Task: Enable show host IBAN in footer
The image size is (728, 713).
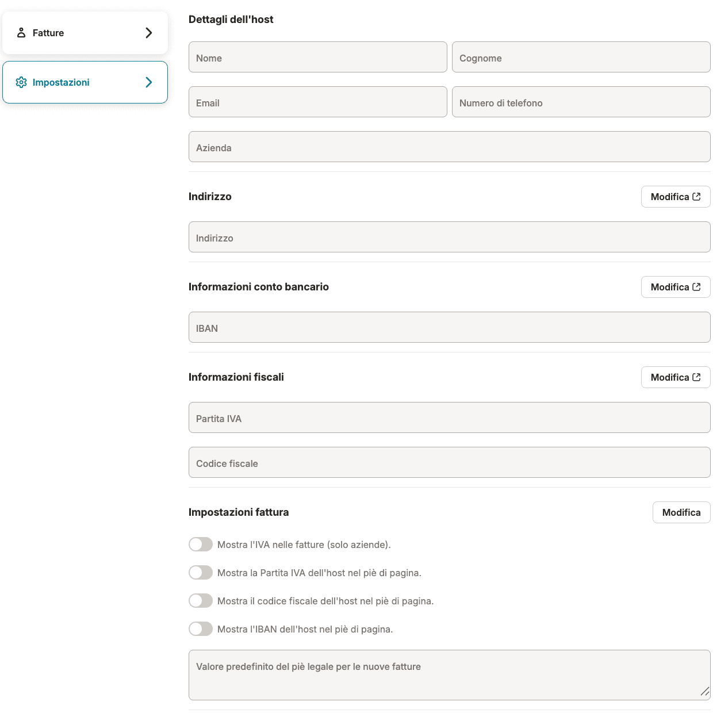Action: [201, 629]
